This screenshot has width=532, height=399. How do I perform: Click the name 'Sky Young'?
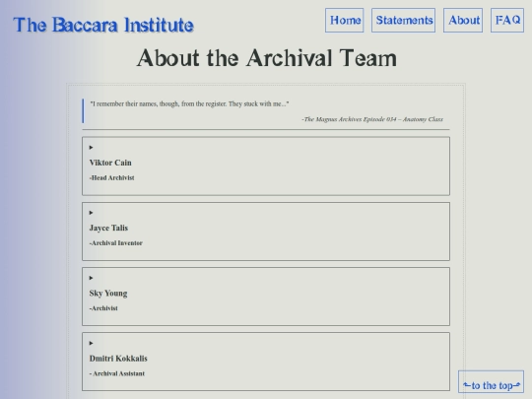click(108, 294)
